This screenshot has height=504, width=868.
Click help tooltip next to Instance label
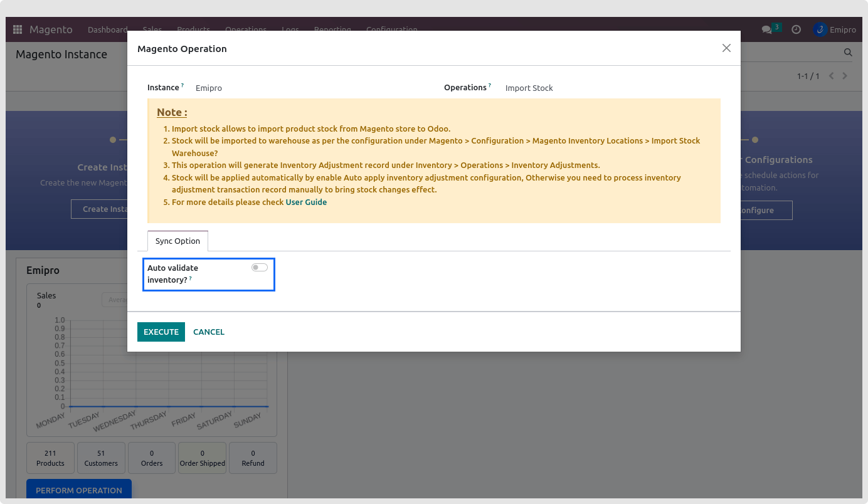click(183, 85)
